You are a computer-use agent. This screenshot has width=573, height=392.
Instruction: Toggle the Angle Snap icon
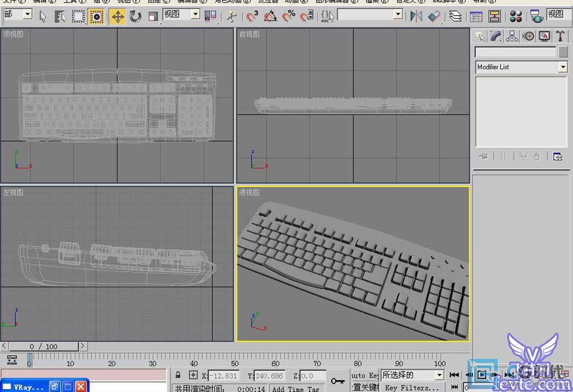coord(270,16)
